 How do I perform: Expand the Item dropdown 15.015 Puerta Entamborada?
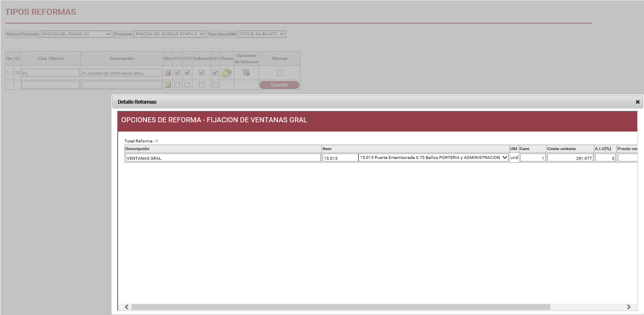click(x=434, y=158)
